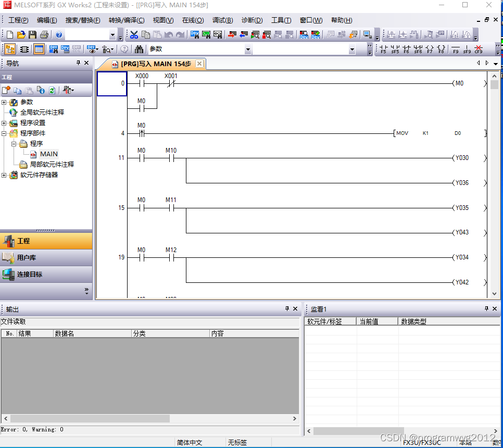This screenshot has height=448, width=503.
Task: Select the M0 coil on step 0
Action: 469,83
